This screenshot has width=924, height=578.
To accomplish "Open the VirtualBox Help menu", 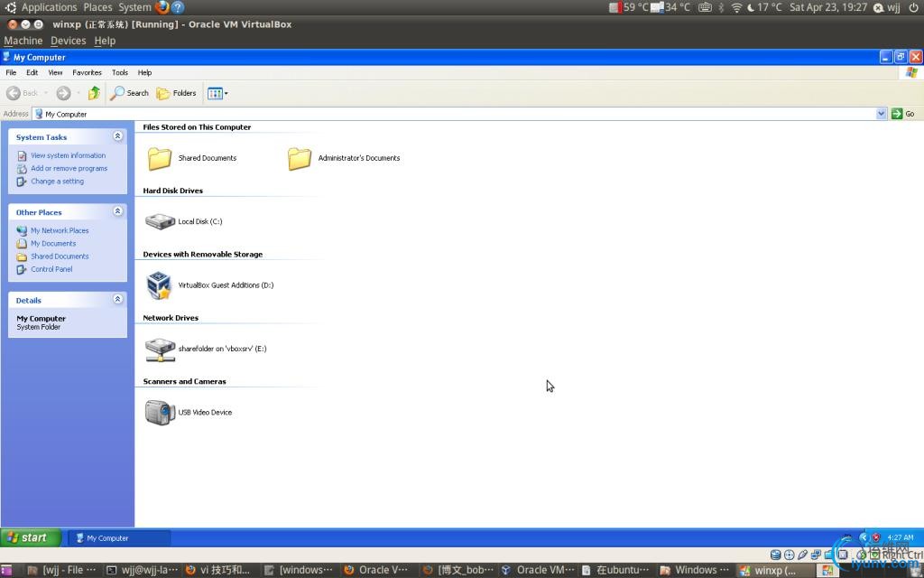I will pos(105,41).
